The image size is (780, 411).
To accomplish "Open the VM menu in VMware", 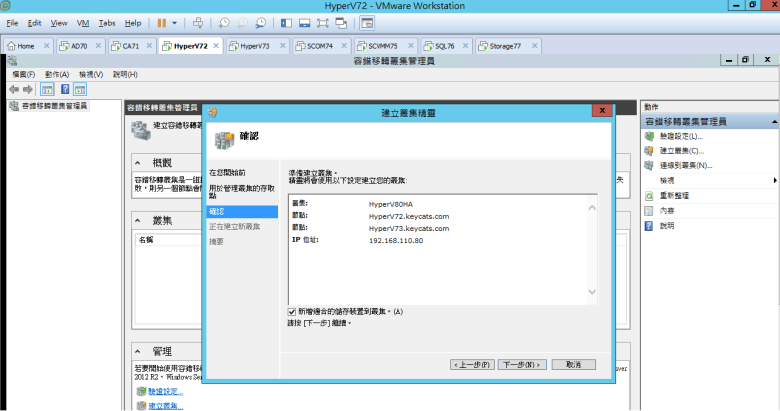I will (x=83, y=22).
